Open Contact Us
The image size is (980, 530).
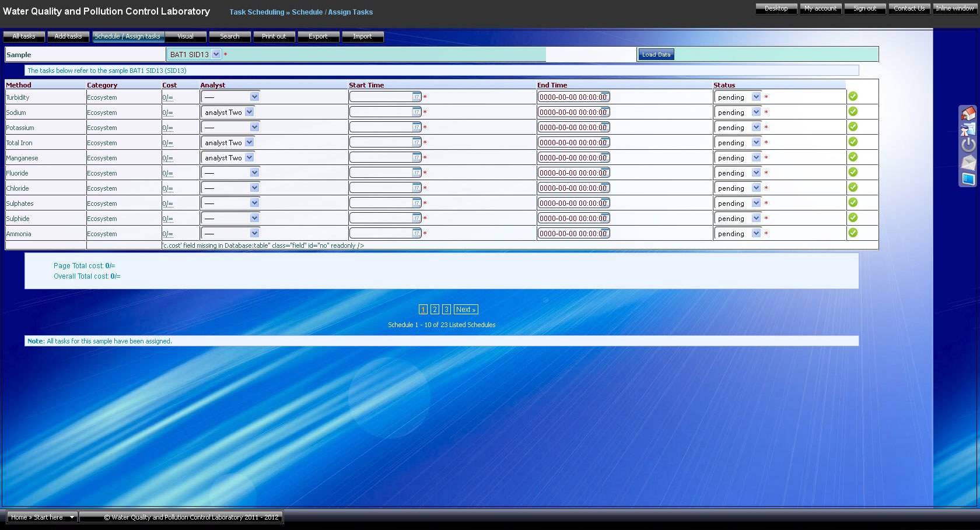tap(909, 8)
